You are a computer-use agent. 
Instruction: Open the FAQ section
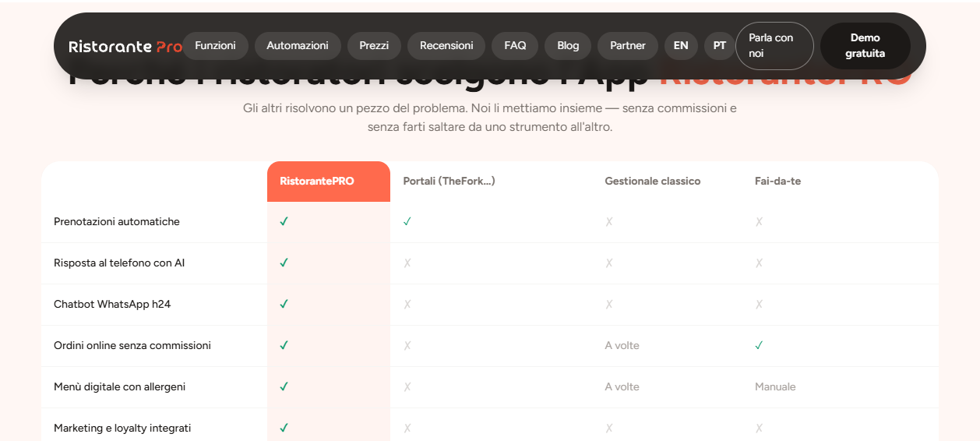(515, 46)
